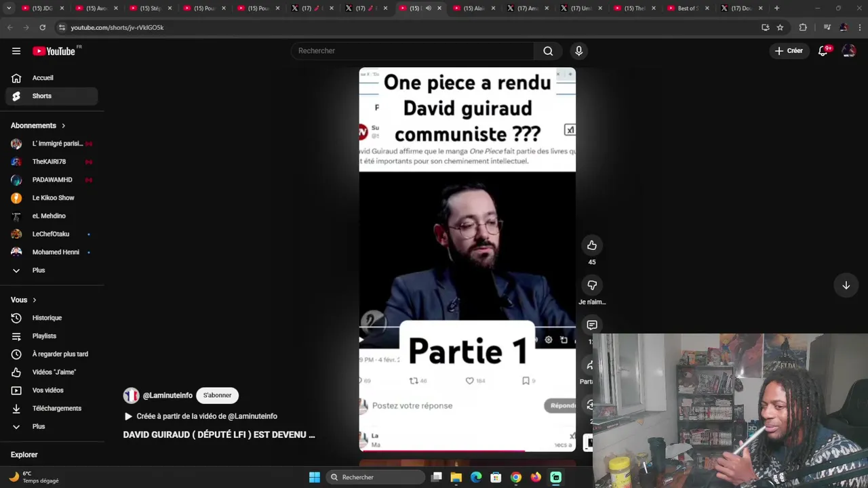Image resolution: width=868 pixels, height=488 pixels.
Task: Go to Accueil in the sidebar
Action: pos(52,78)
